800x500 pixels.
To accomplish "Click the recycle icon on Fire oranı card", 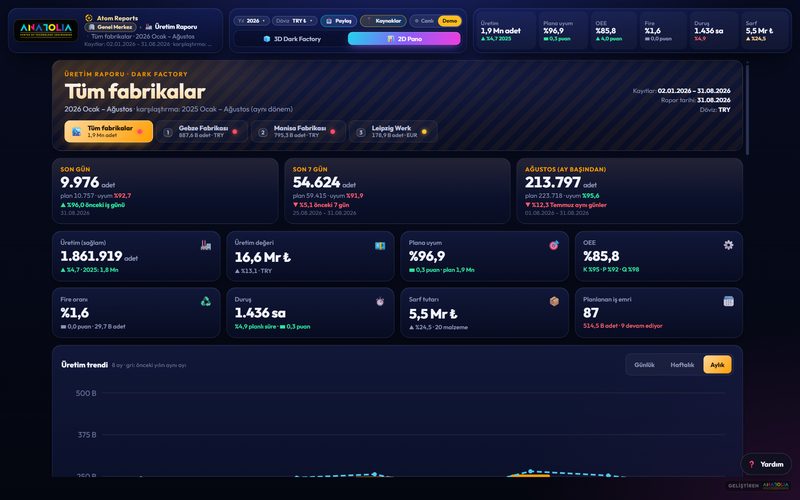I will tap(206, 302).
